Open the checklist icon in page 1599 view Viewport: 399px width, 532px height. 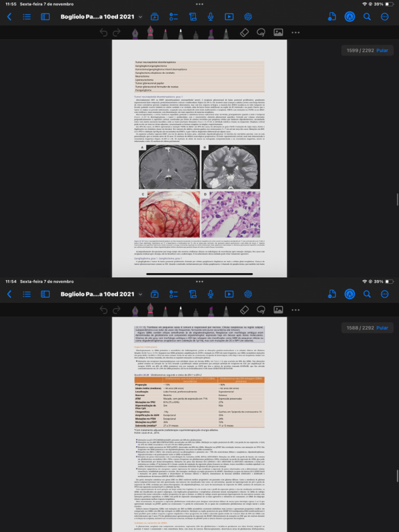point(174,17)
